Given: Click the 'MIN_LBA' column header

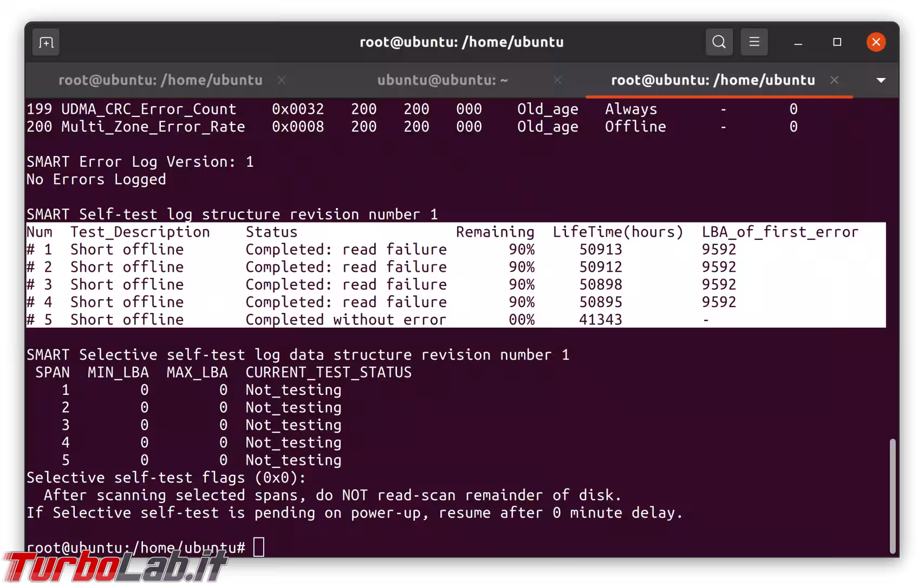Looking at the screenshot, I should (118, 373).
